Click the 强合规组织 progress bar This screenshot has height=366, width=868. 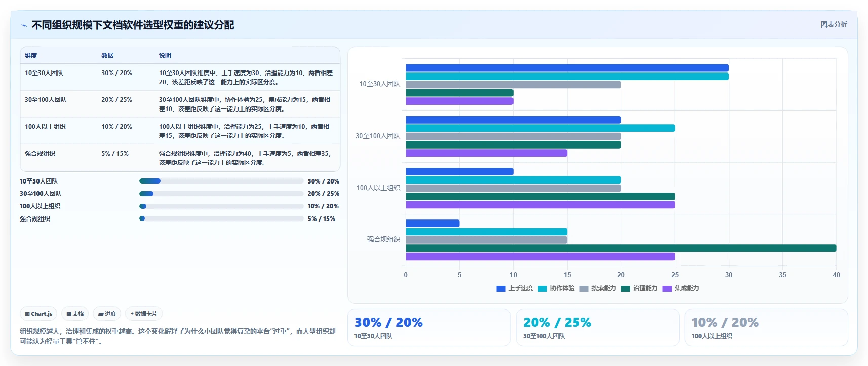pyautogui.click(x=221, y=218)
